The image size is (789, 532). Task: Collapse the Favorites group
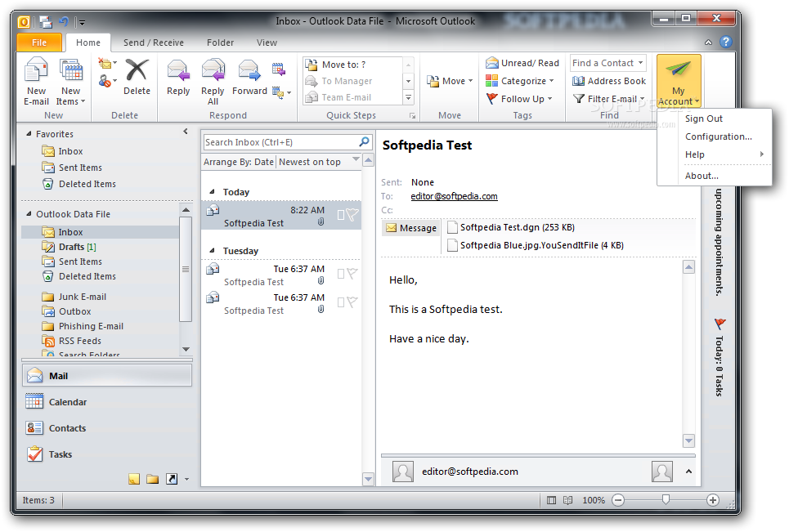[29, 134]
